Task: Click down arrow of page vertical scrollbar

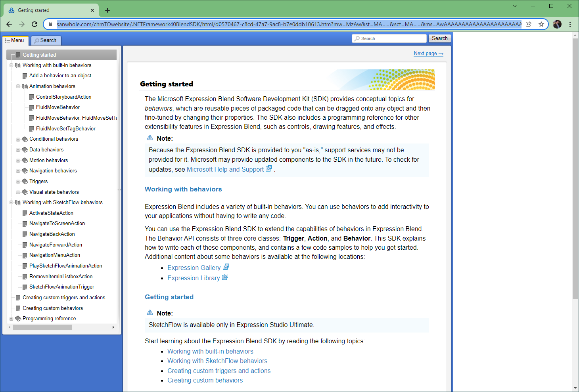Action: 575,388
